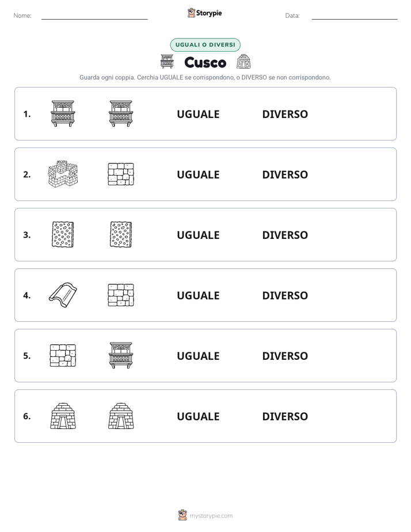Screen dimensions: 411x532
Task: Click the second stone hut image in row 6
Action: pyautogui.click(x=121, y=416)
